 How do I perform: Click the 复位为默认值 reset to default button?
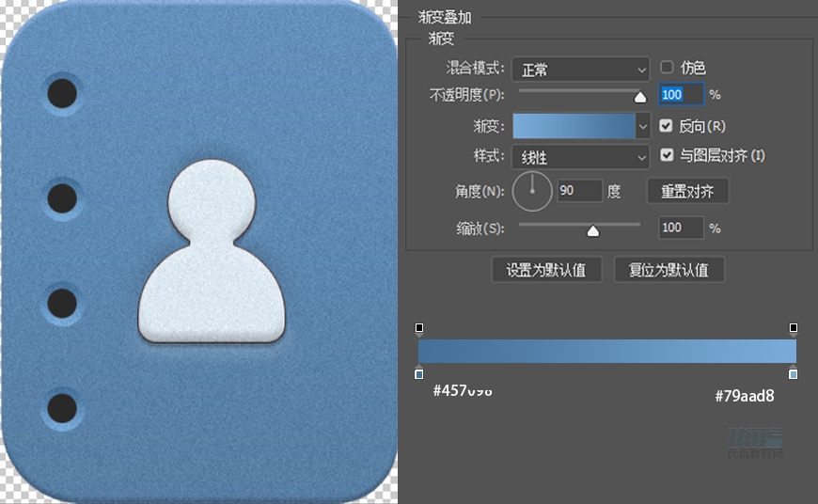pyautogui.click(x=669, y=270)
